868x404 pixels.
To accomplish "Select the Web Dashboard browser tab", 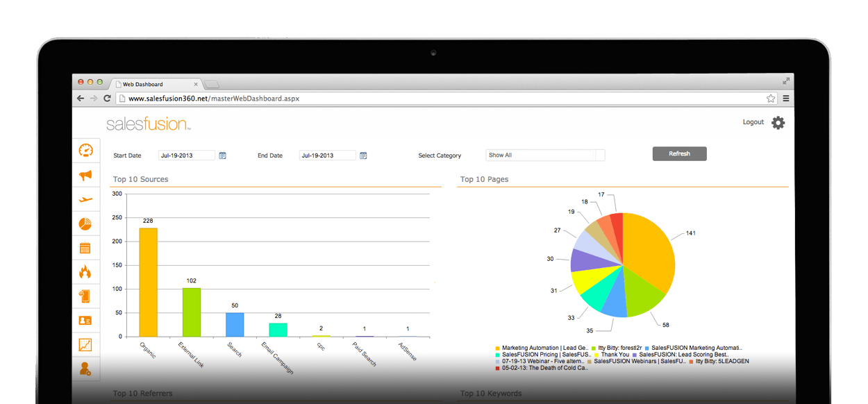I will 156,84.
